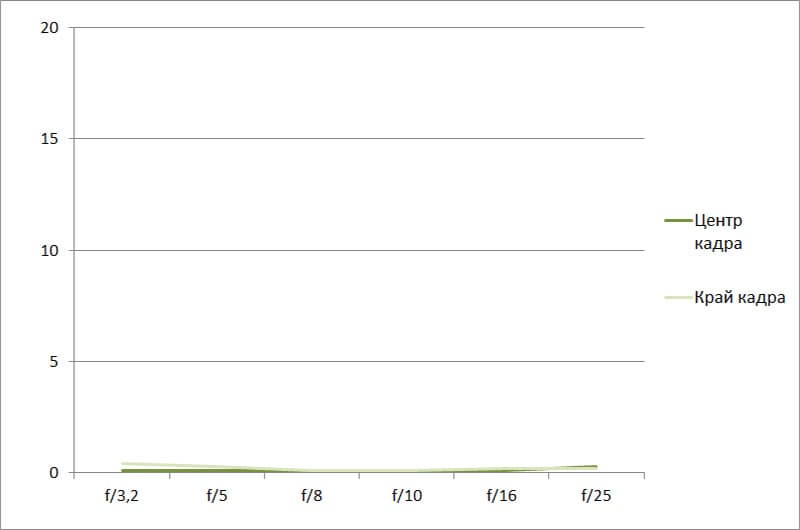800x530 pixels.
Task: Click the f/5 aperture axis label
Action: click(216, 495)
